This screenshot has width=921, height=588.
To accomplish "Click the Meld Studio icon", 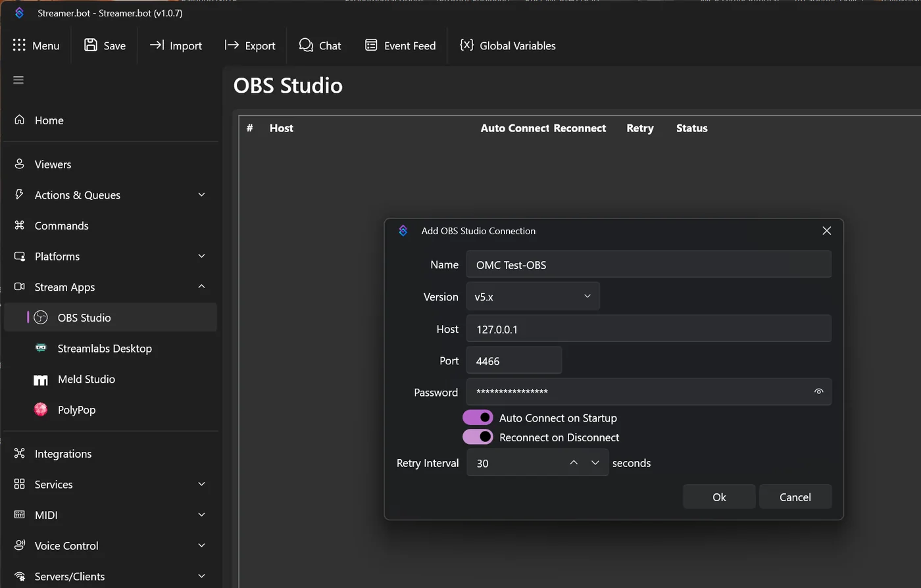I will point(41,380).
